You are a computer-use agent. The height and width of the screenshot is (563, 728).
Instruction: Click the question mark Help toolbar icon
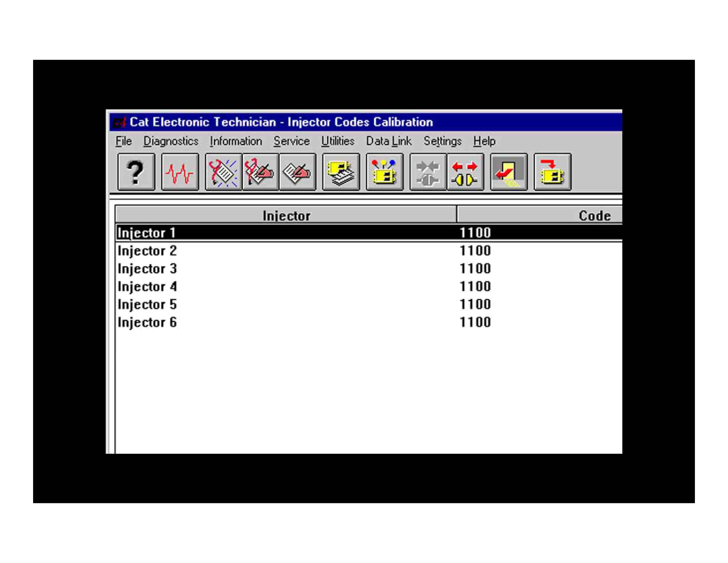click(x=136, y=172)
